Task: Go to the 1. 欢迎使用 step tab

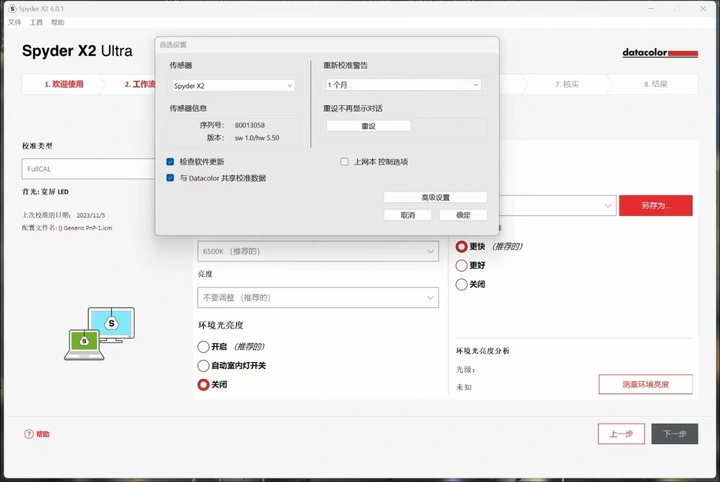Action: (64, 85)
